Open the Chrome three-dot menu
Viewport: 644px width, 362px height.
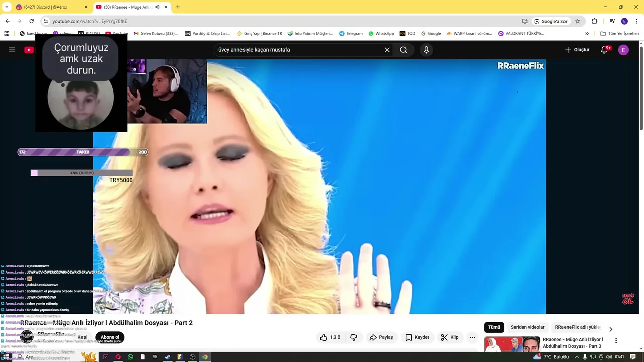coord(637,21)
